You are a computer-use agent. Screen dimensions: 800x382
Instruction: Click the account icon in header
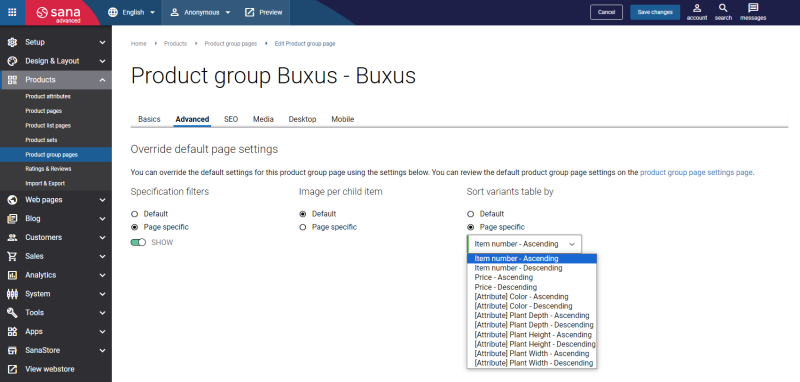tap(697, 9)
